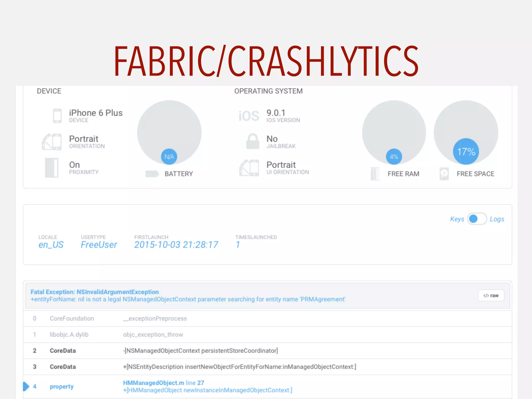Click the iOS logo icon
This screenshot has height=399, width=532.
coord(249,116)
